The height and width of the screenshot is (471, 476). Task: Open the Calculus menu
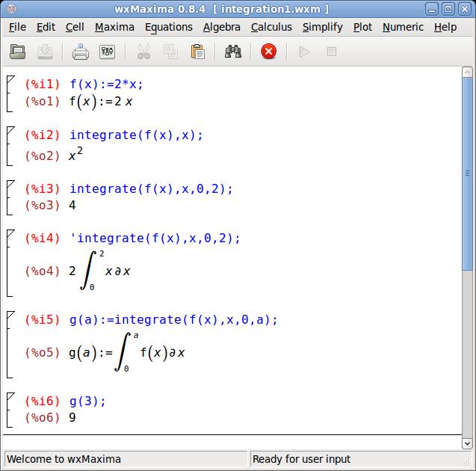pyautogui.click(x=271, y=27)
